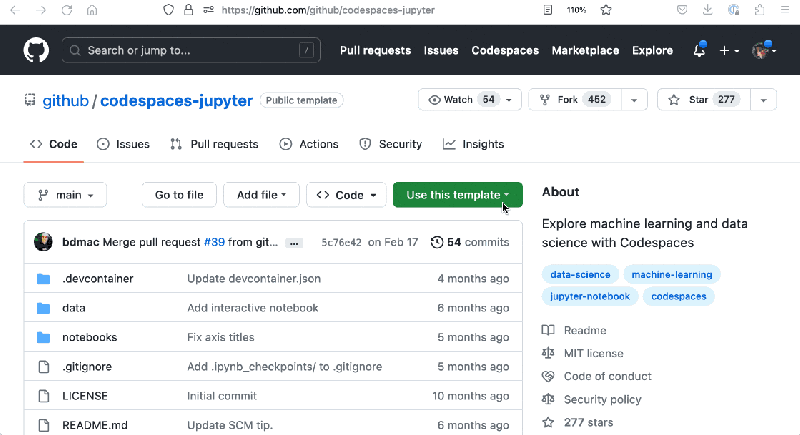The height and width of the screenshot is (435, 800).
Task: Open the plus create-new menu
Action: 729,50
